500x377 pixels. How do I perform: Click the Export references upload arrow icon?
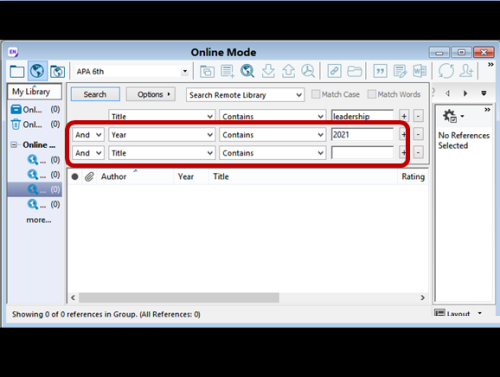[288, 71]
